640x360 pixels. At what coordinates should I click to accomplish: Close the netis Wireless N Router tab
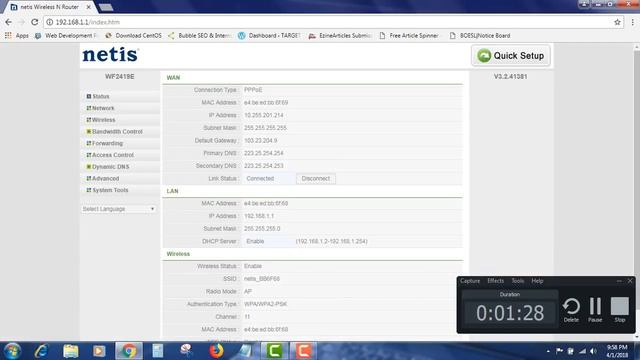pos(89,7)
